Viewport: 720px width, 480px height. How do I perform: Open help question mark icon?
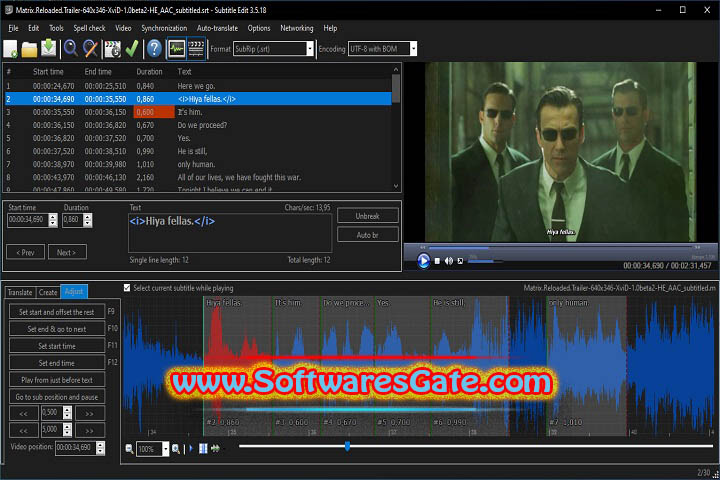tap(154, 49)
